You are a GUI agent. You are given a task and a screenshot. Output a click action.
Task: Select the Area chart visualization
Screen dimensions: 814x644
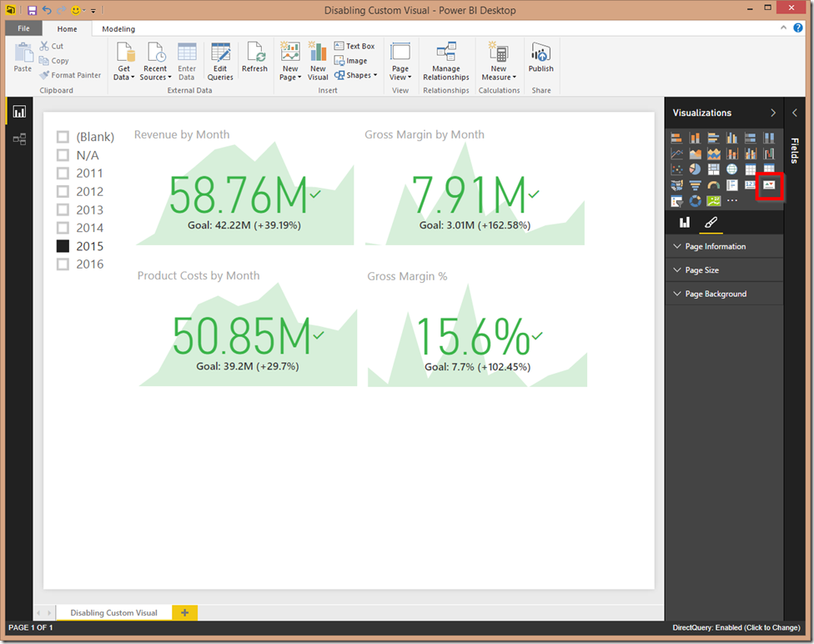coord(695,153)
